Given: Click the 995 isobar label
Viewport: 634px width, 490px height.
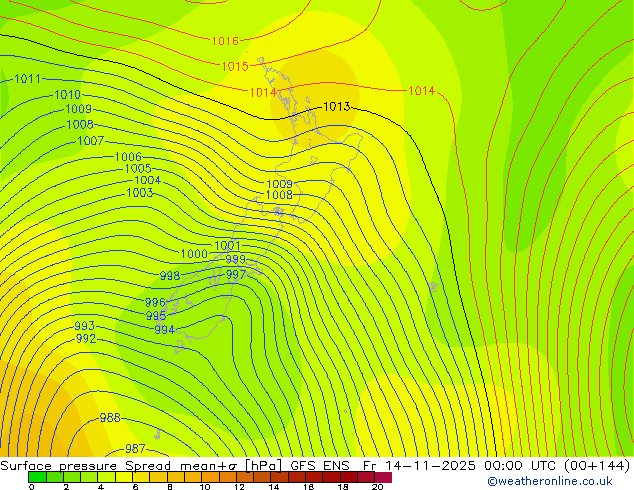Looking at the screenshot, I should (156, 315).
